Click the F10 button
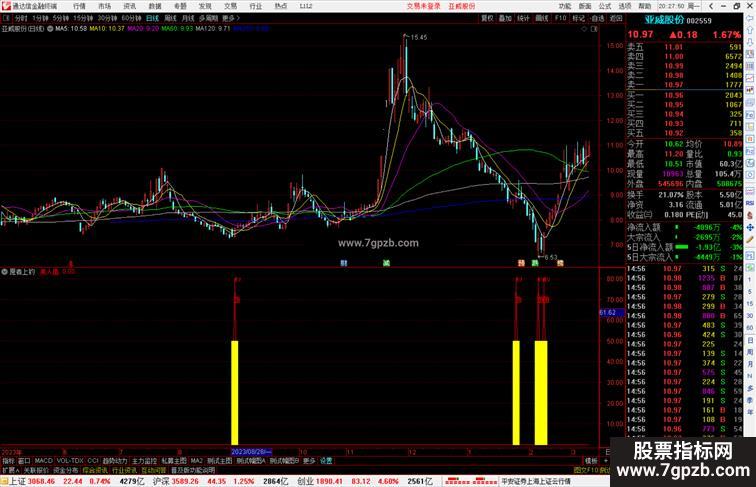 560,18
